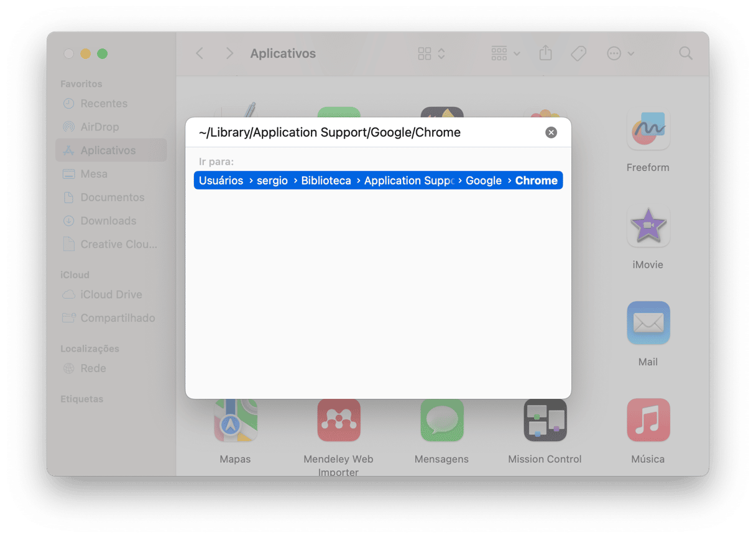This screenshot has height=538, width=756.
Task: Click the Finder search magnifier
Action: pos(686,53)
